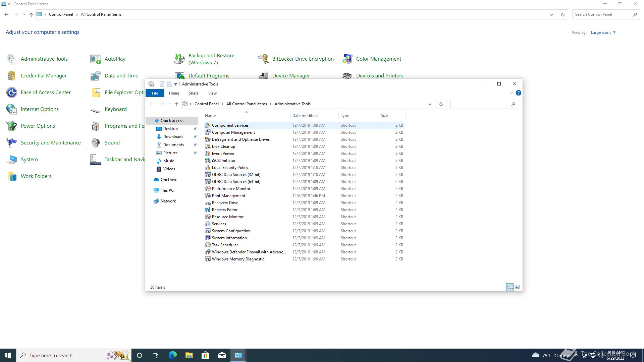Viewport: 644px width, 362px height.
Task: Click chevron after All Control Panel Items breadcrumb
Action: 271,104
